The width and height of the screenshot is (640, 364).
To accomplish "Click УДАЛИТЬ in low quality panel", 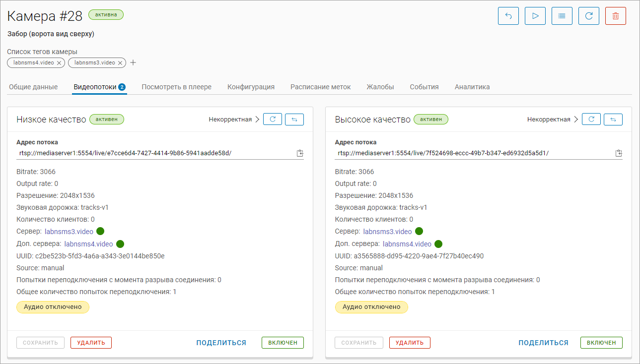I will pyautogui.click(x=91, y=343).
